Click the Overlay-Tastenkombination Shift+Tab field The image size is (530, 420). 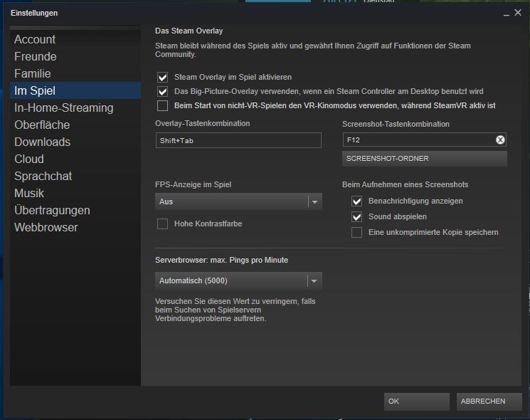(x=238, y=140)
